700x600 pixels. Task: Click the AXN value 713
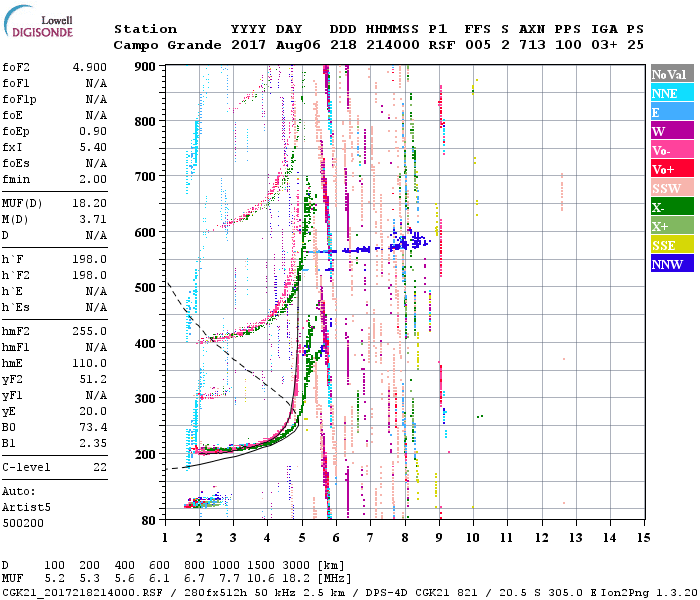tap(532, 45)
